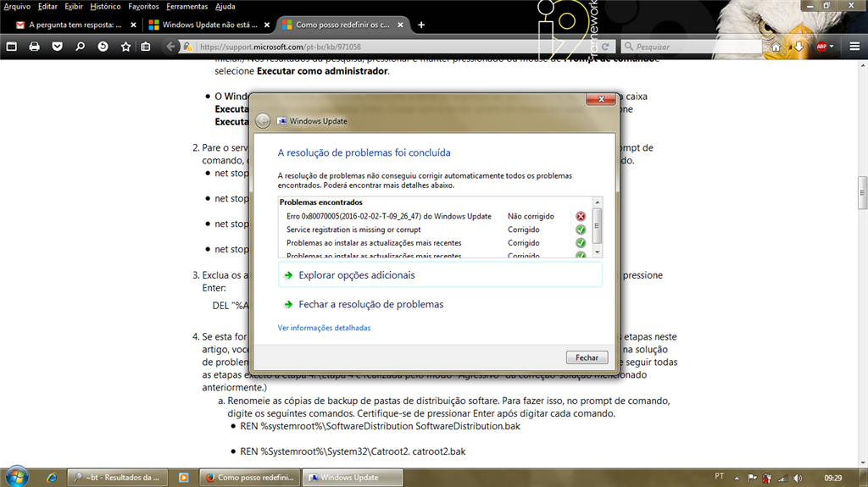Screen dimensions: 868x487
Task: Click green check beside 'Service registration' row
Action: [x=581, y=230]
